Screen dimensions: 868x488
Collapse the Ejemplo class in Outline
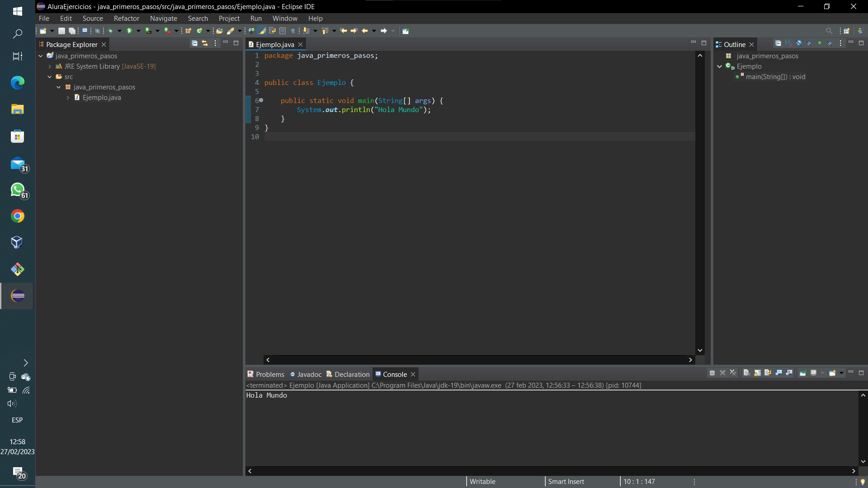(x=720, y=66)
